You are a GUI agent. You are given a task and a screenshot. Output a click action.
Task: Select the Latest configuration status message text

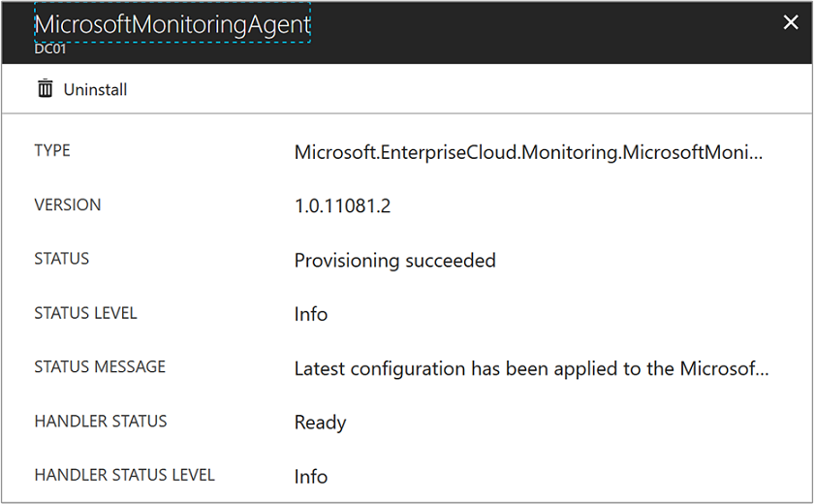click(x=531, y=369)
